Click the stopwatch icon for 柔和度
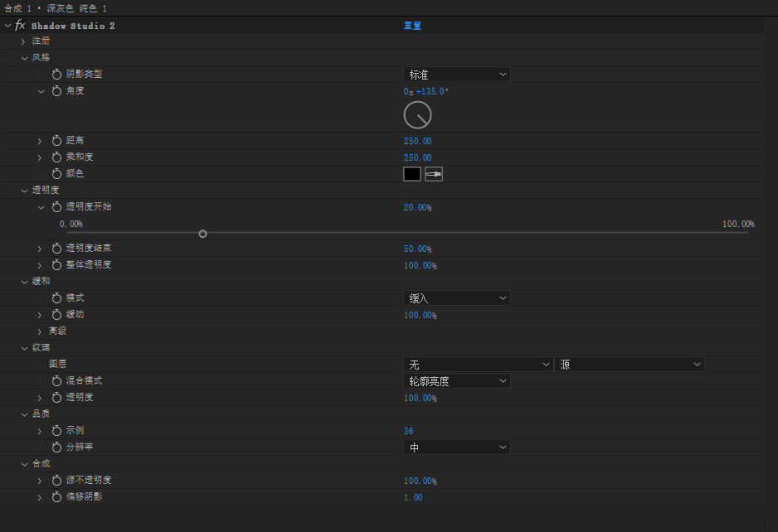This screenshot has height=532, width=778. [56, 157]
